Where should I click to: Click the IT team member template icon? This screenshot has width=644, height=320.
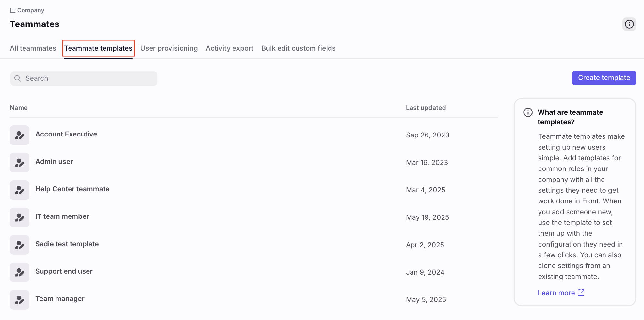coord(20,217)
